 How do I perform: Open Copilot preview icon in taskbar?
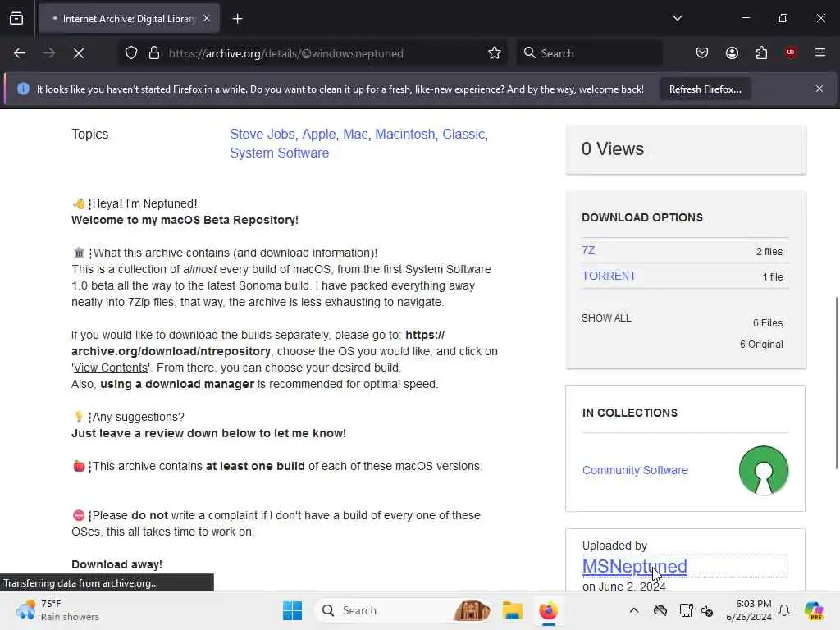(813, 610)
